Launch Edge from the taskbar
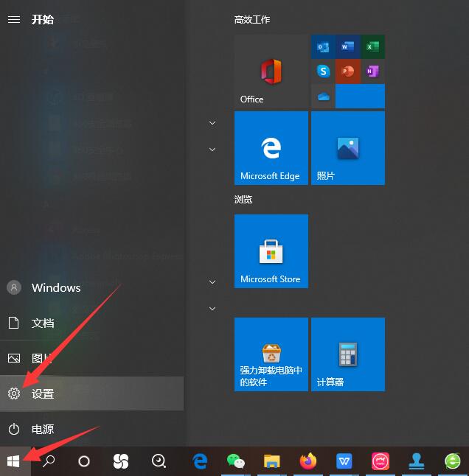469x476 pixels. click(x=200, y=461)
